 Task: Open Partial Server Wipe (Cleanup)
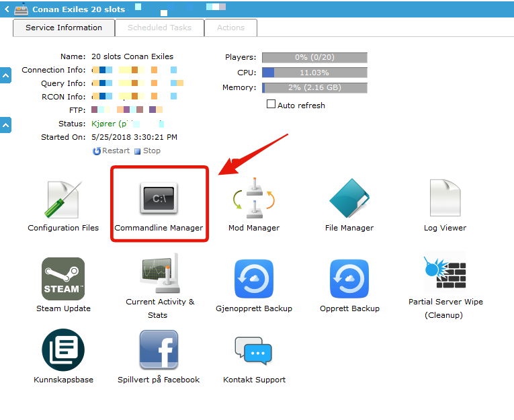click(x=445, y=272)
